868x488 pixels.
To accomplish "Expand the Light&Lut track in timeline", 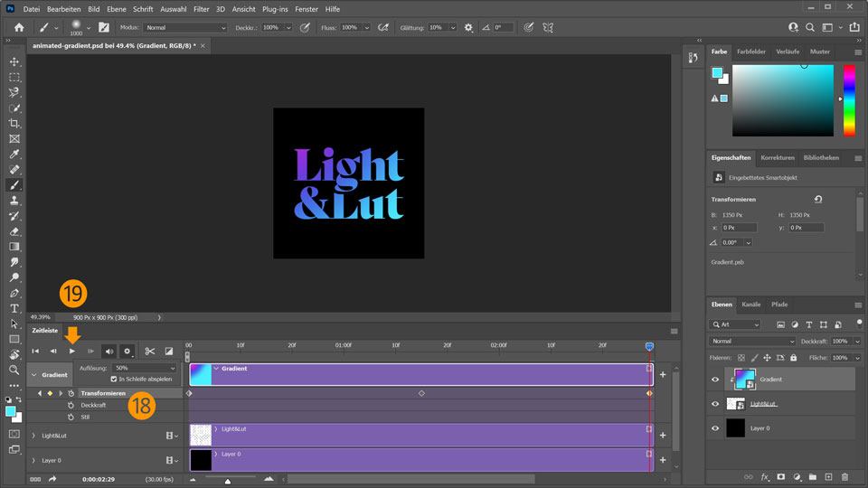I will click(x=33, y=436).
